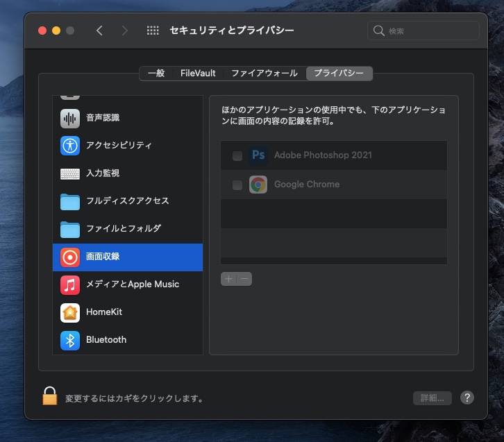Switch to the ファイアウォール tab
The width and height of the screenshot is (504, 442).
[264, 73]
